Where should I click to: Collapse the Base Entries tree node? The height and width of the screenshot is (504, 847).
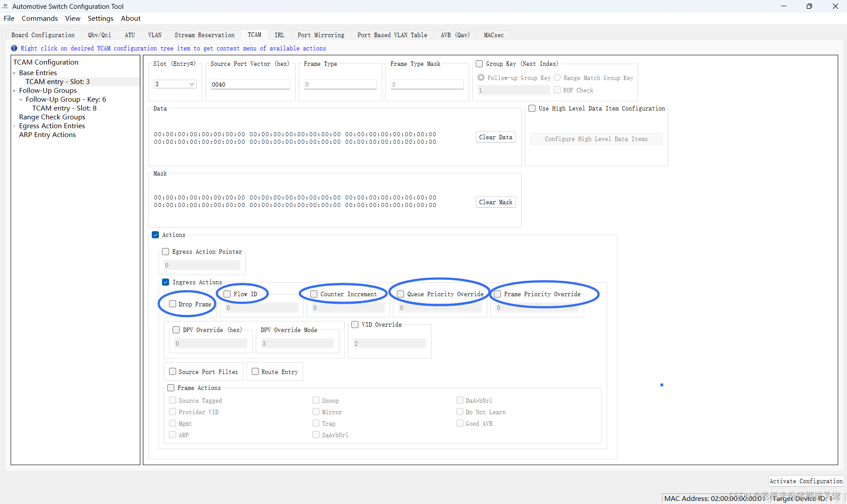(x=14, y=73)
